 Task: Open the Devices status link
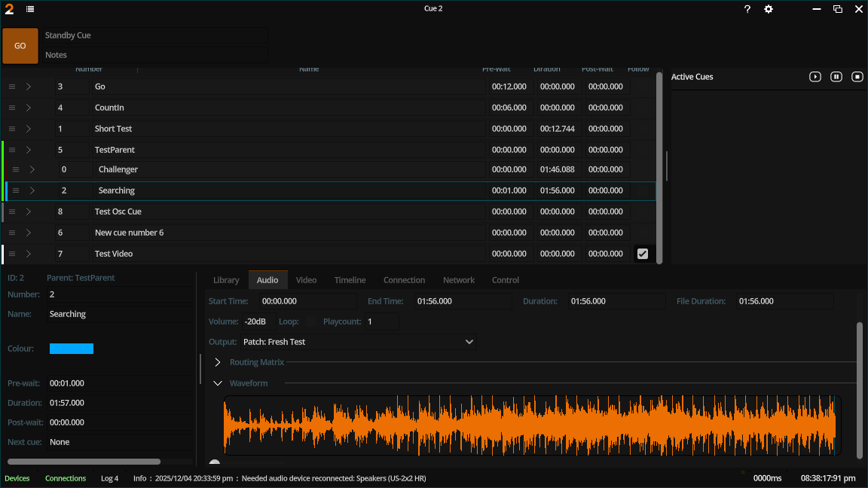[17, 478]
